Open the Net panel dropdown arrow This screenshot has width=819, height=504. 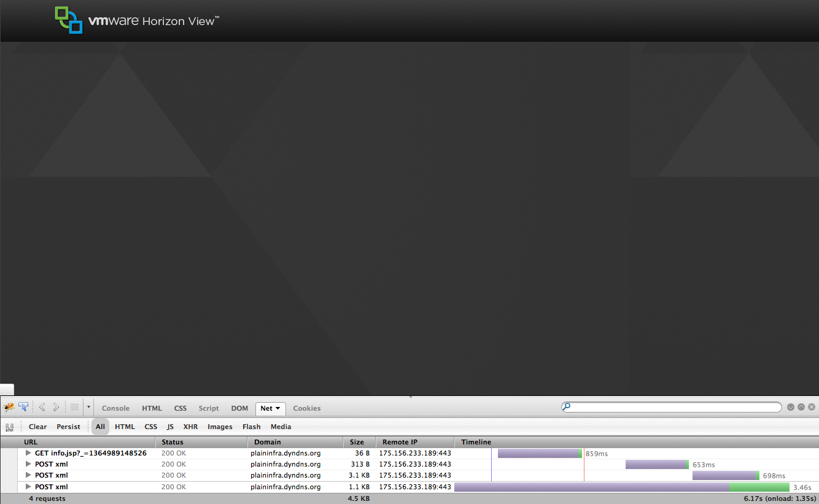point(278,408)
